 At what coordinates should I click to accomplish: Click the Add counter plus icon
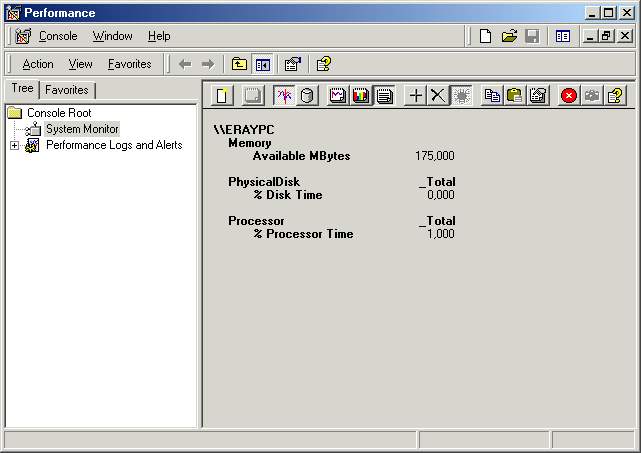click(x=415, y=96)
